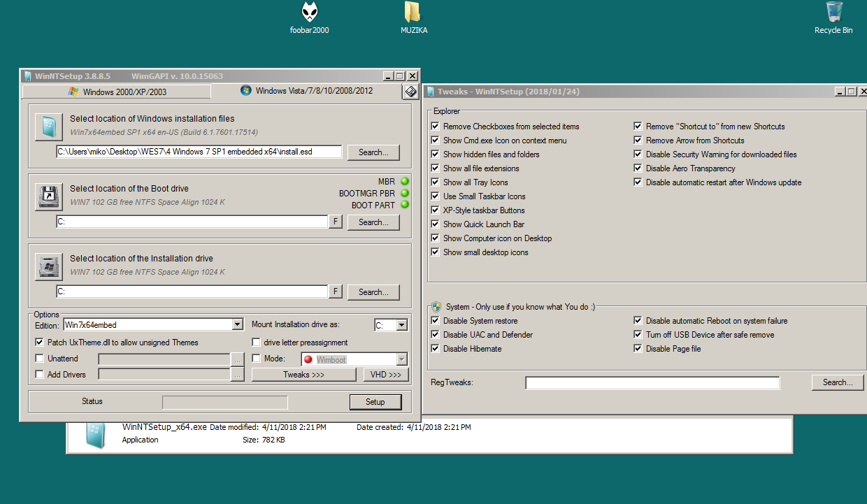The width and height of the screenshot is (867, 504).
Task: Click F button next to Installation drive
Action: coord(336,292)
